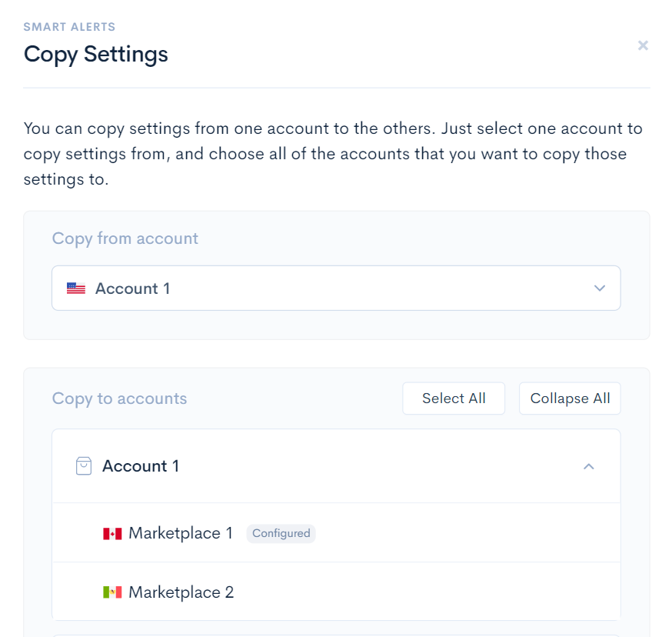
Task: Click the Copy Settings heading
Action: coord(95,55)
